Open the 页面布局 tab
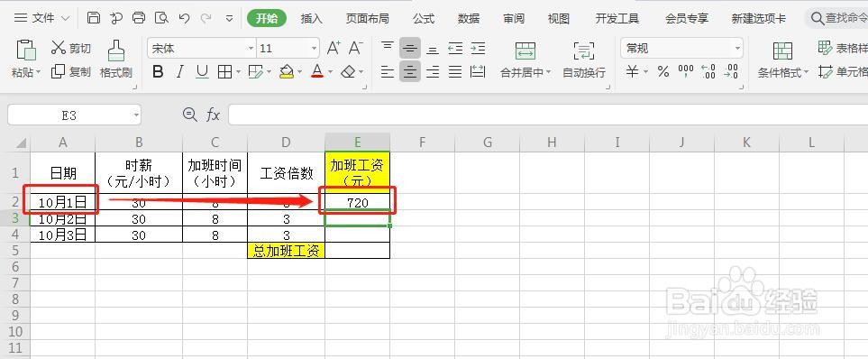This screenshot has width=868, height=359. (367, 18)
